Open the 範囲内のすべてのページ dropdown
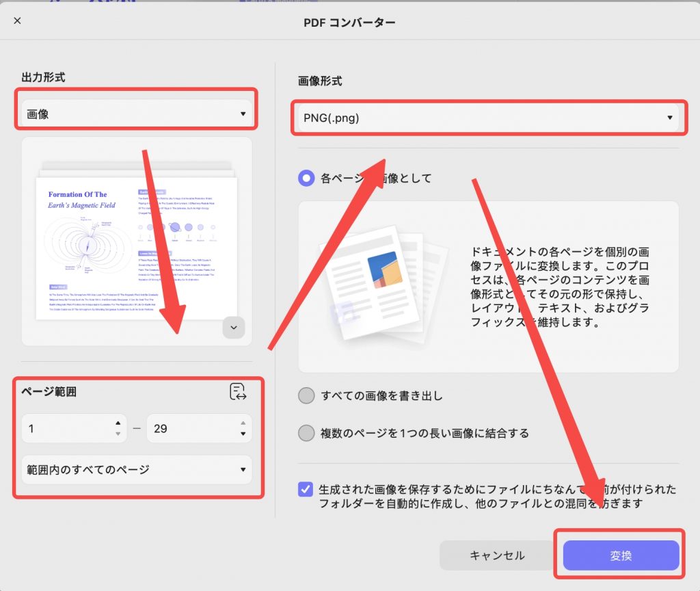 pyautogui.click(x=137, y=469)
